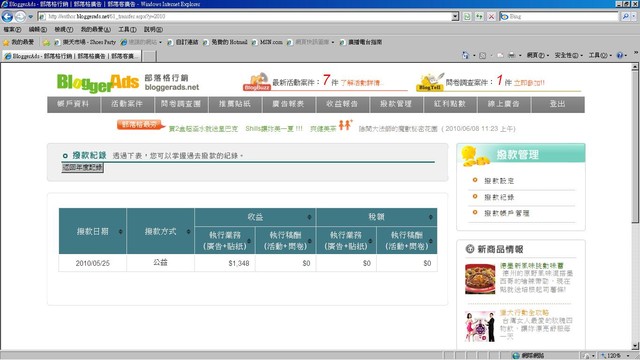Click the browser Back arrow button
The height and width of the screenshot is (360, 640).
[x=7, y=17]
